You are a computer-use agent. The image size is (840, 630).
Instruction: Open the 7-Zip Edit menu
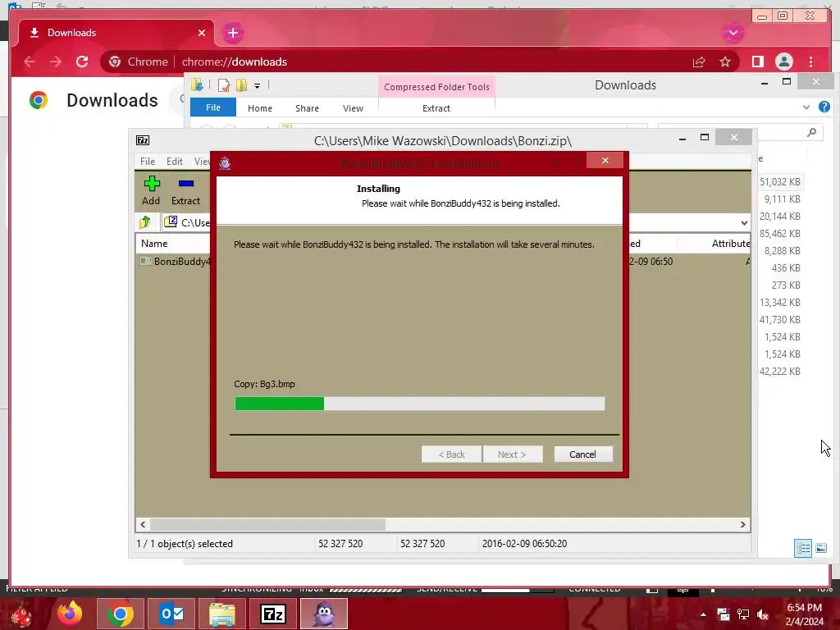pos(174,162)
